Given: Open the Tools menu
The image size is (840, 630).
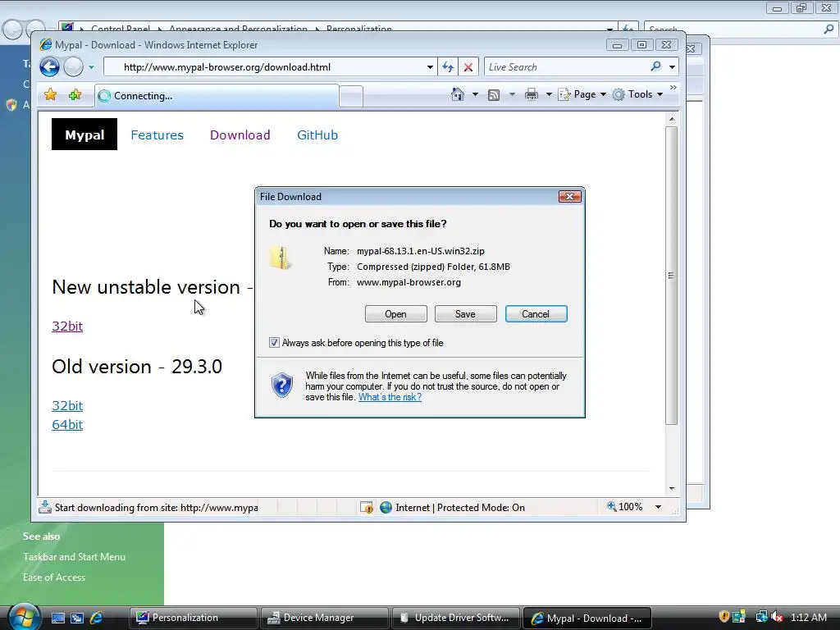Looking at the screenshot, I should pyautogui.click(x=637, y=94).
